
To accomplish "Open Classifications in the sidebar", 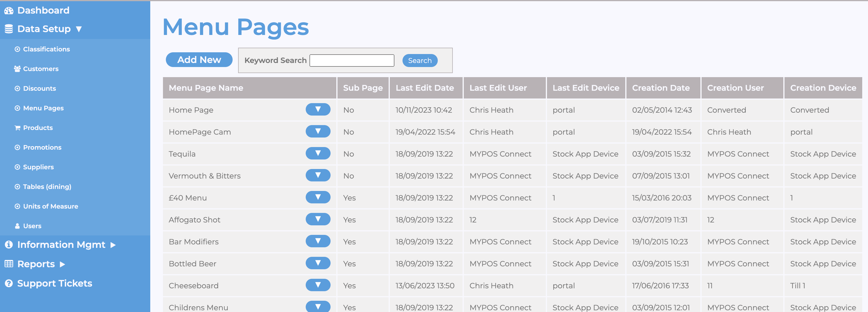I will (47, 49).
